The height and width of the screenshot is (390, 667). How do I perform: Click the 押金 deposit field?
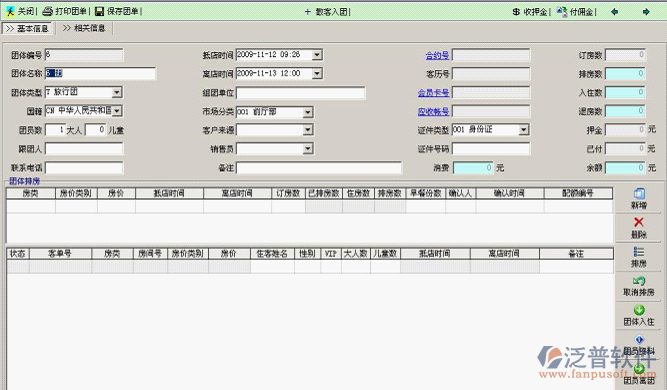click(625, 130)
